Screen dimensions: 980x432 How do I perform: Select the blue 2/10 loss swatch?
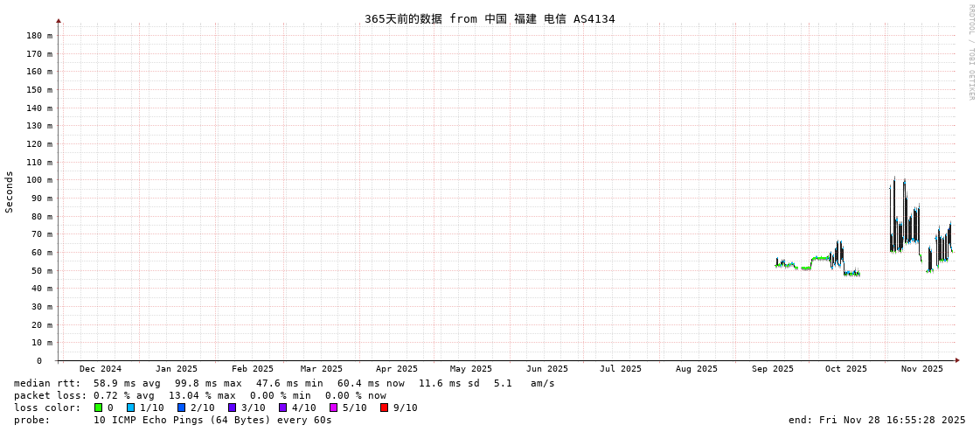click(182, 408)
